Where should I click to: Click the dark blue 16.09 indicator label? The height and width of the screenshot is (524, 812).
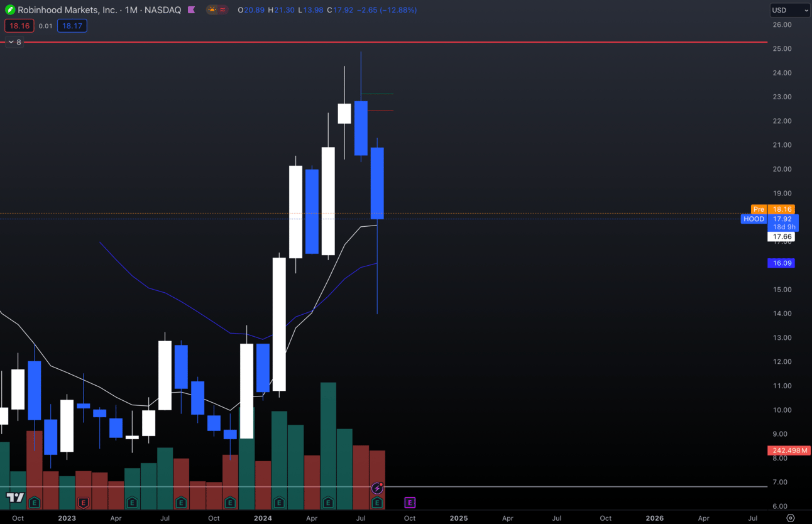coord(781,263)
